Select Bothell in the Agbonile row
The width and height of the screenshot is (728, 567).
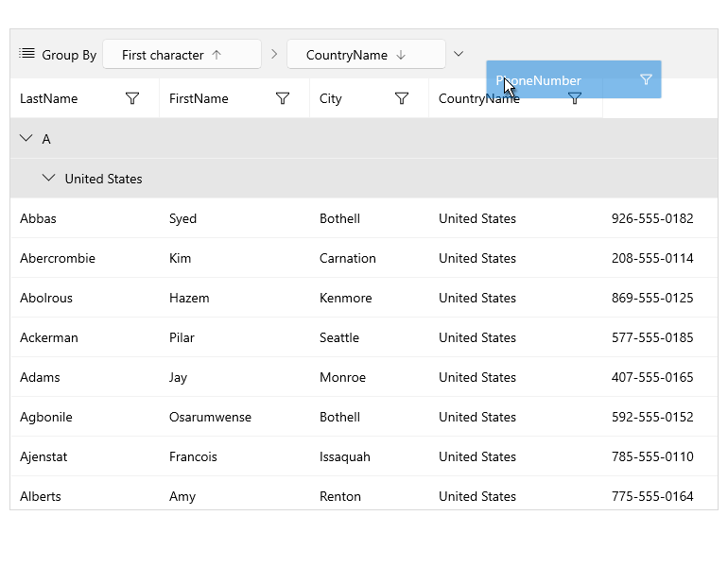coord(339,417)
